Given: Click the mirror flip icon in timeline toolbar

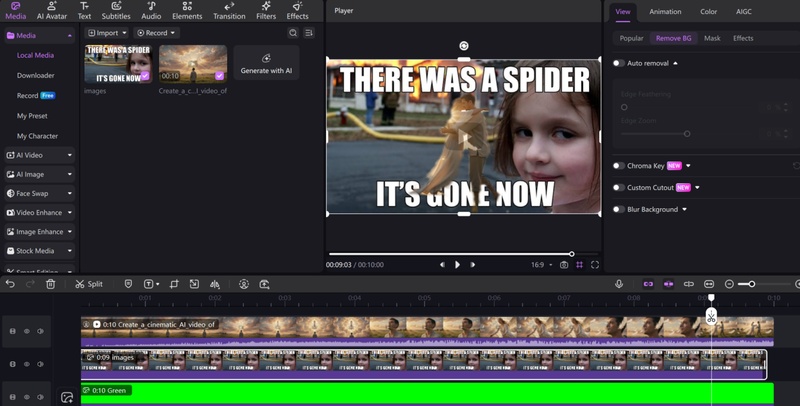Looking at the screenshot, I should (x=215, y=284).
